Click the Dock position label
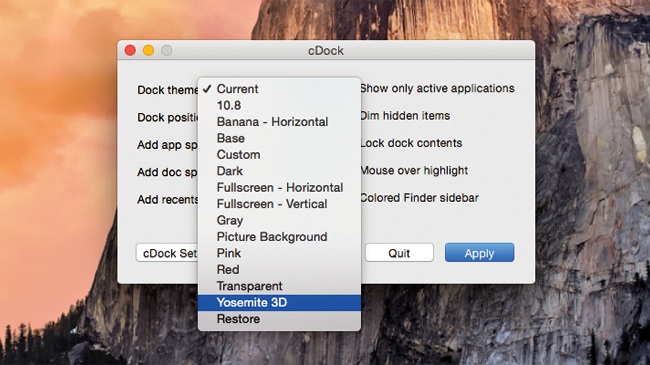 (x=168, y=117)
